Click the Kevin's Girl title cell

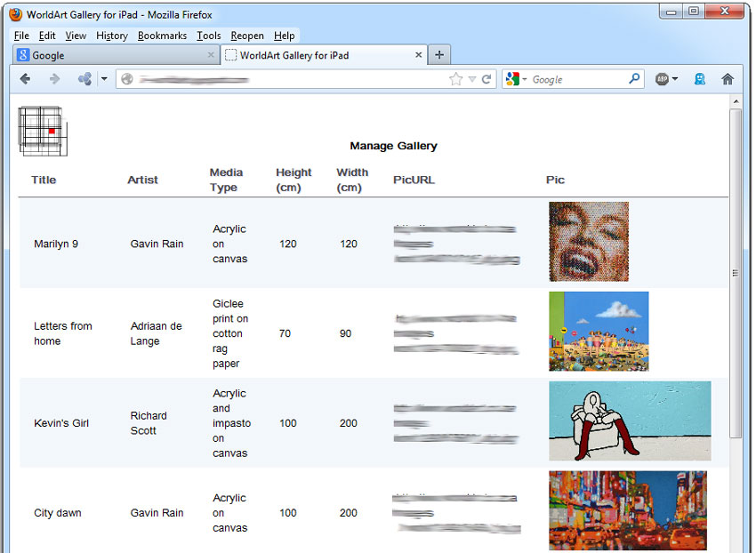point(61,423)
